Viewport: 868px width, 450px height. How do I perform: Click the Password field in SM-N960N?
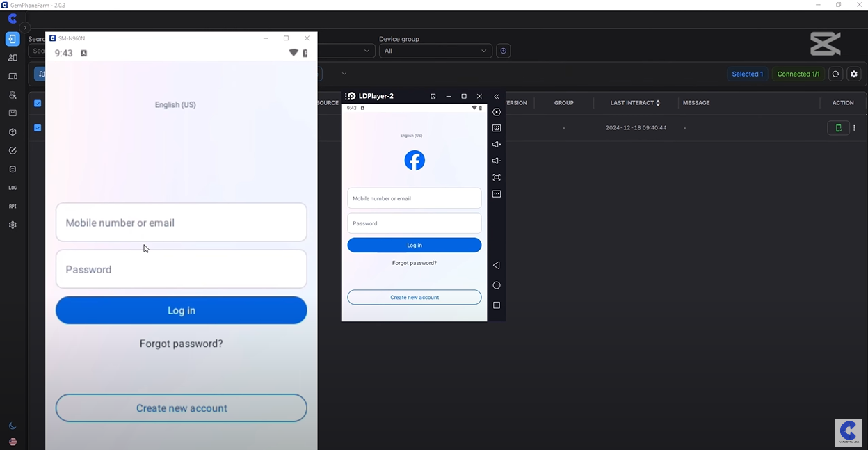[x=182, y=269]
